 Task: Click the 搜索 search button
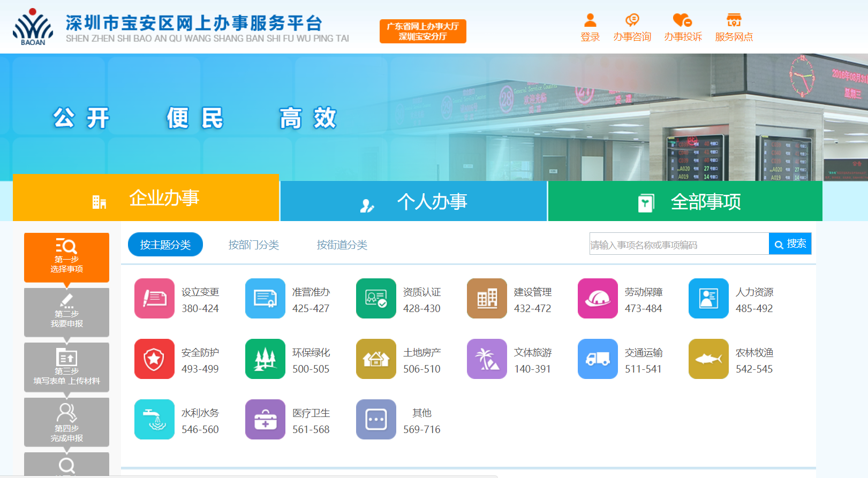790,244
